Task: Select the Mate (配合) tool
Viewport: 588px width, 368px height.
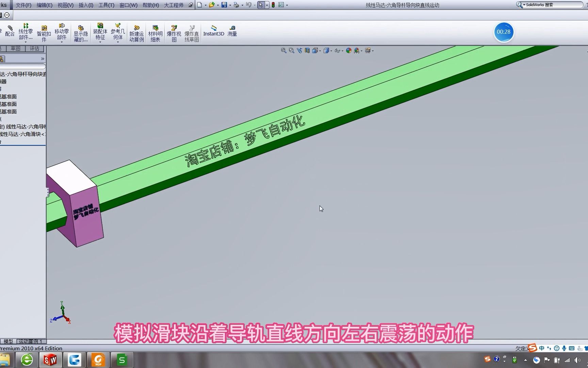Action: pos(9,32)
